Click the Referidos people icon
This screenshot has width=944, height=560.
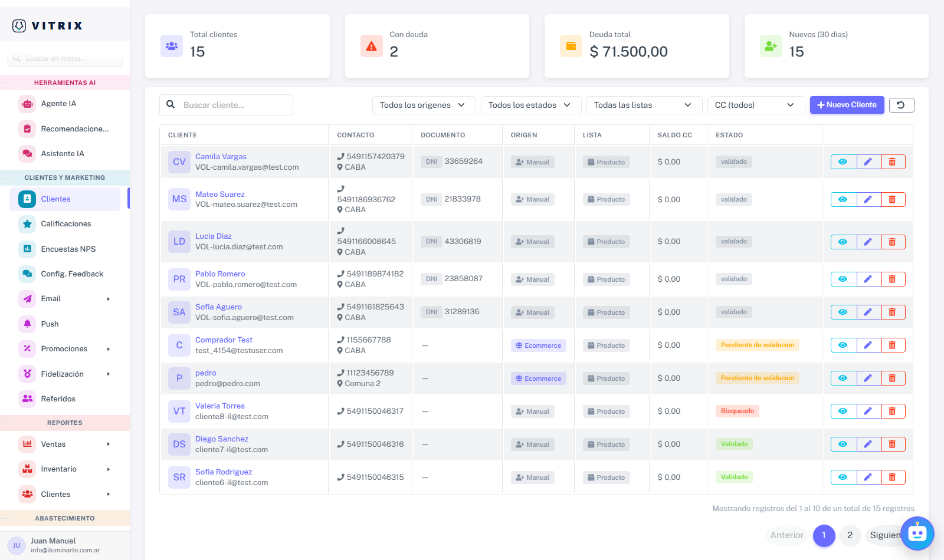[27, 399]
